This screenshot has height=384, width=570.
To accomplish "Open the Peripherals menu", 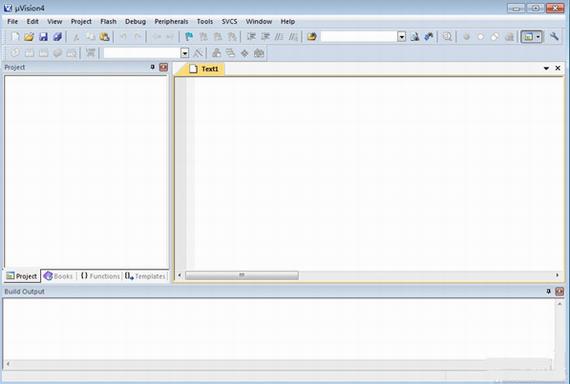I will [x=171, y=21].
